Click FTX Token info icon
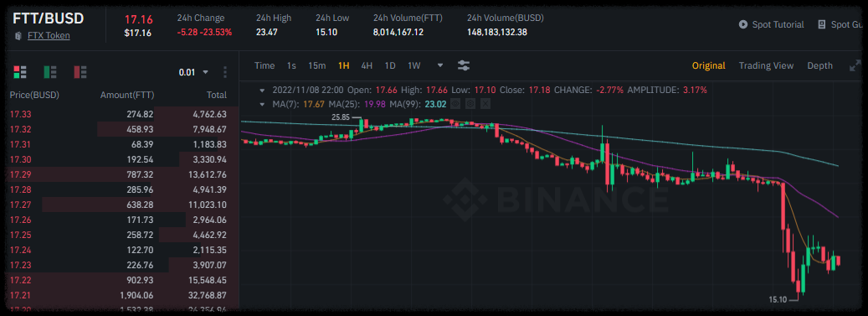 click(x=18, y=36)
